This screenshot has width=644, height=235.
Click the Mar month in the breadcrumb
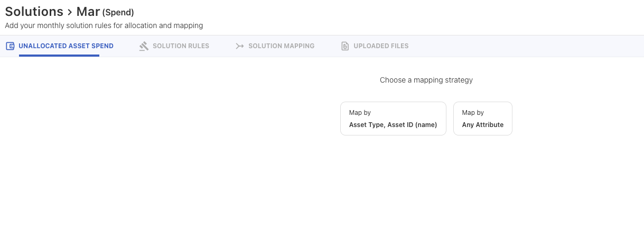click(x=88, y=12)
